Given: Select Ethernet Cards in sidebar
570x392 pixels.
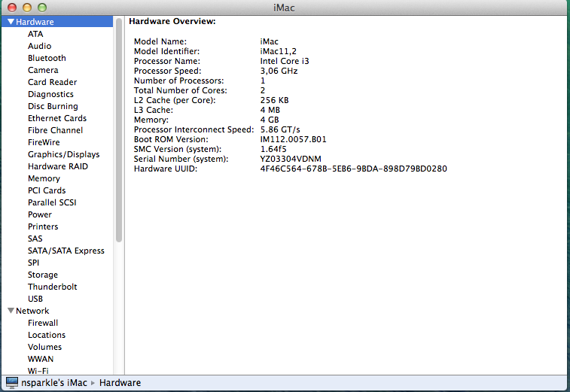Looking at the screenshot, I should (x=57, y=118).
